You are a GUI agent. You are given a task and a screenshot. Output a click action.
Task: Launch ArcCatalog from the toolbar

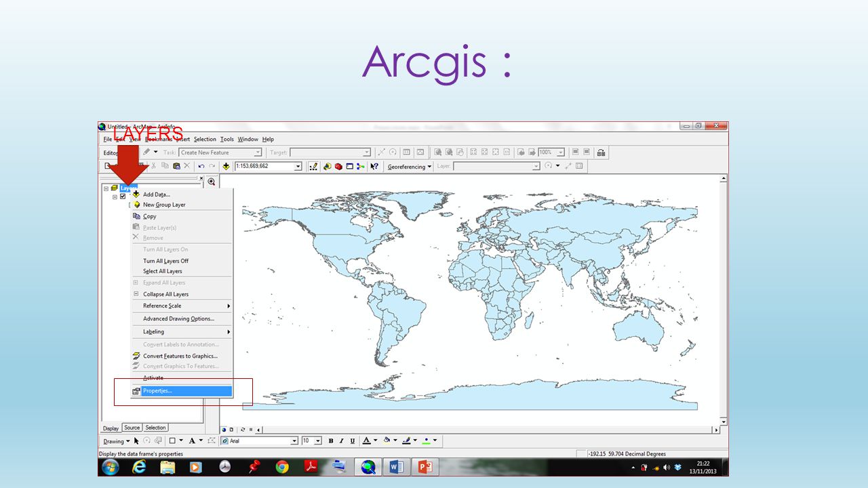[328, 166]
